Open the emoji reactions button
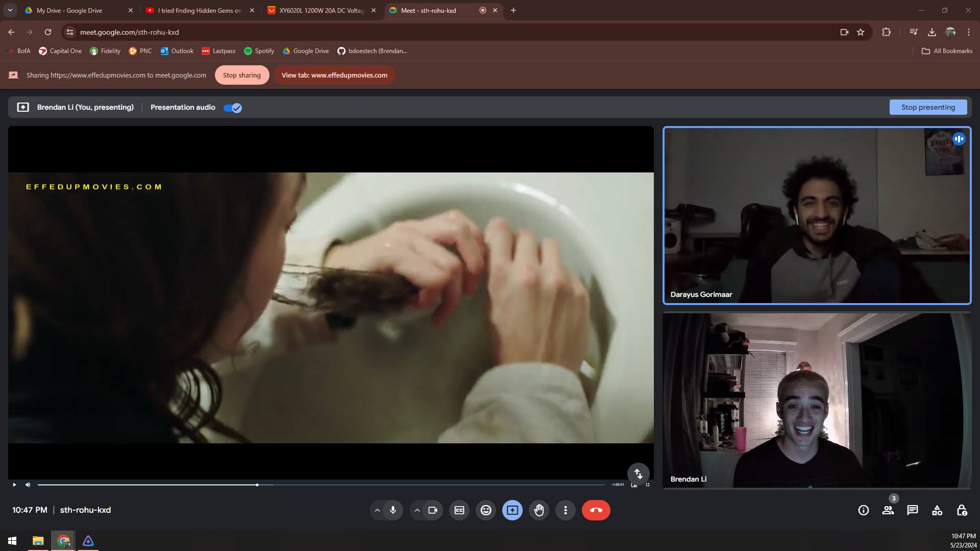Viewport: 980px width, 551px height. coord(486,510)
